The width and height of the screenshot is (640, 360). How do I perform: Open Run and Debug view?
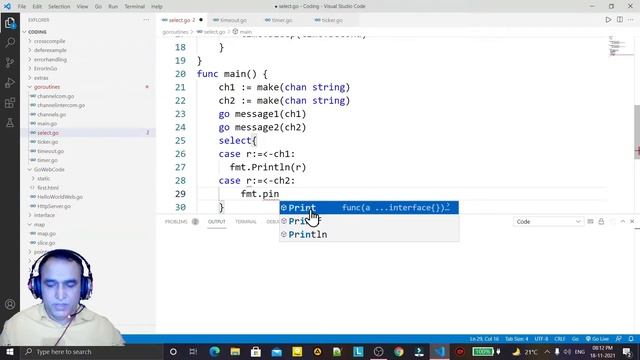[10, 82]
